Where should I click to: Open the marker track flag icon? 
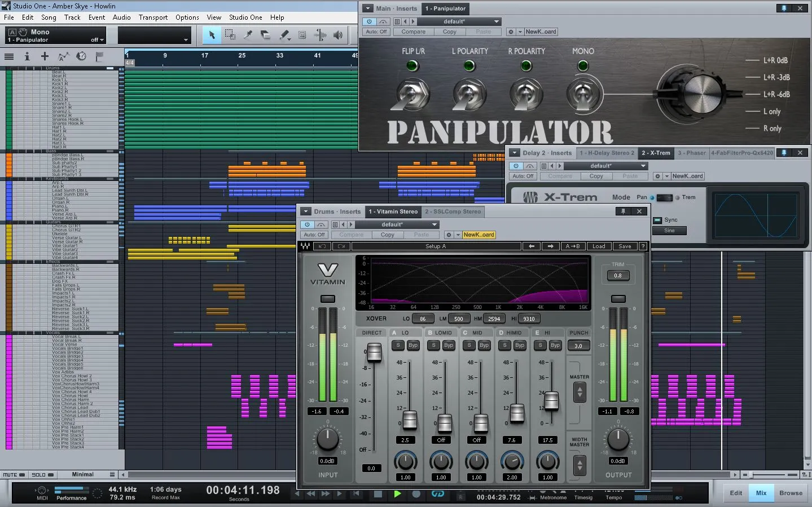click(99, 56)
